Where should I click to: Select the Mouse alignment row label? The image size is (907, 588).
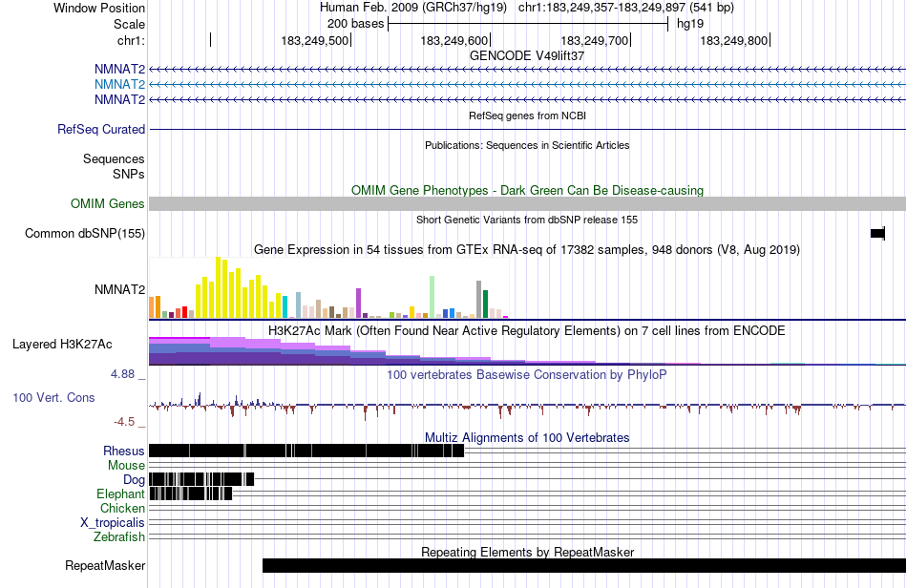tap(126, 466)
